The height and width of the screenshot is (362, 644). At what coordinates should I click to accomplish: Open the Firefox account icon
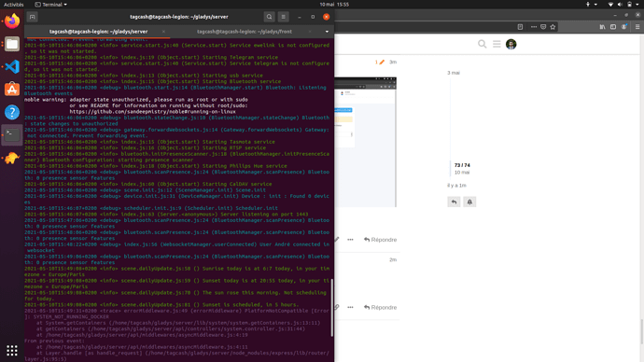(623, 27)
